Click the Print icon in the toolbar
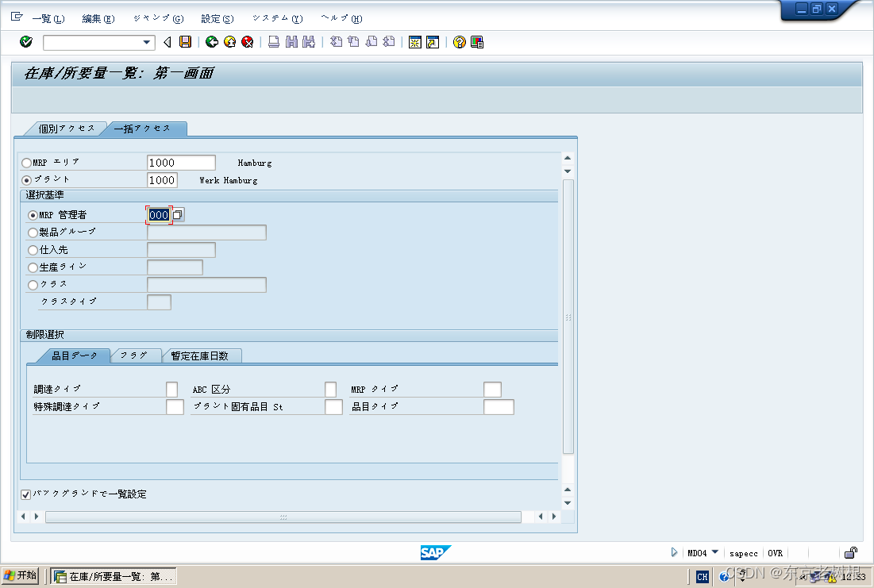The height and width of the screenshot is (588, 874). [274, 42]
